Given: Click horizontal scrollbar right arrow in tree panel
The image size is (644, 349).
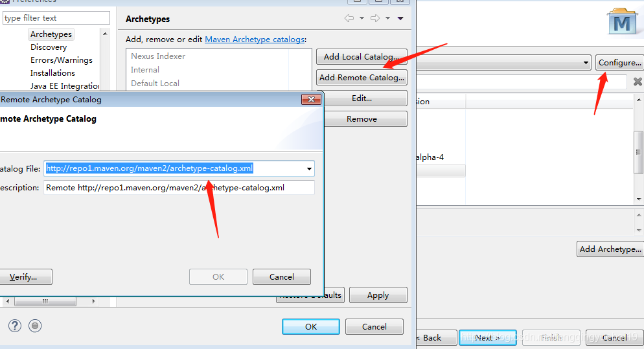Looking at the screenshot, I should point(94,301).
